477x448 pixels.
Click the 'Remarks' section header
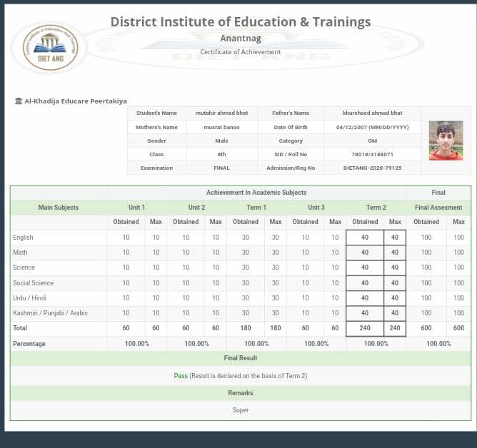[x=241, y=393]
